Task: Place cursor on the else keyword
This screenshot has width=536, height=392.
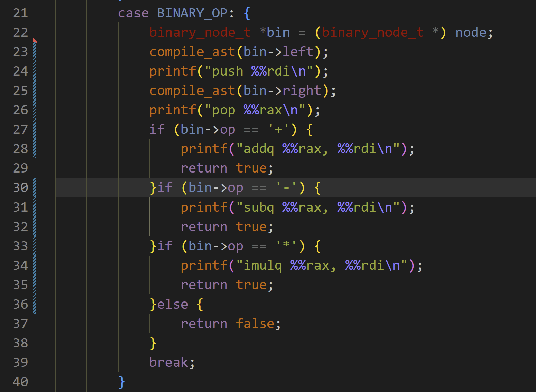Action: 173,304
